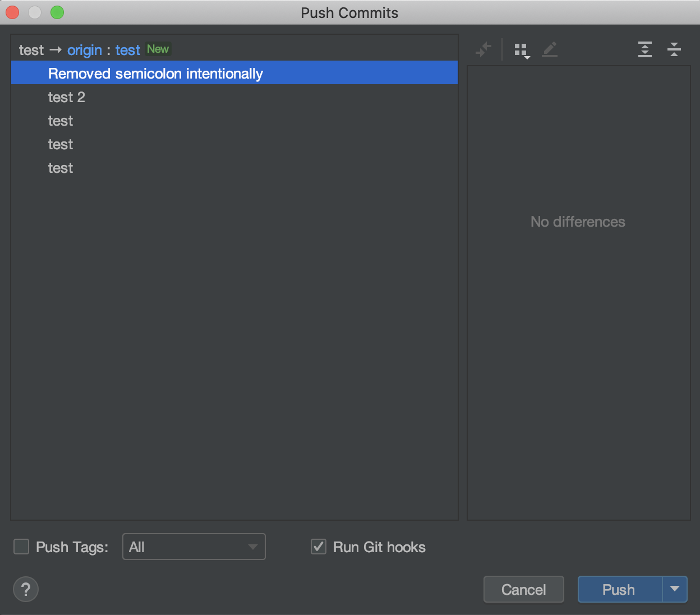The height and width of the screenshot is (615, 700).
Task: Select the commit labeled test 2
Action: tap(67, 97)
